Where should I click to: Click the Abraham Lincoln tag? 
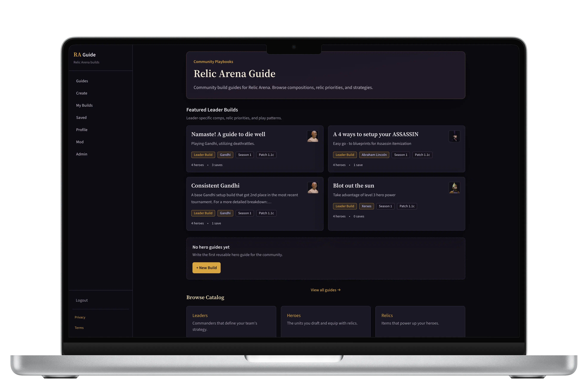(x=374, y=155)
